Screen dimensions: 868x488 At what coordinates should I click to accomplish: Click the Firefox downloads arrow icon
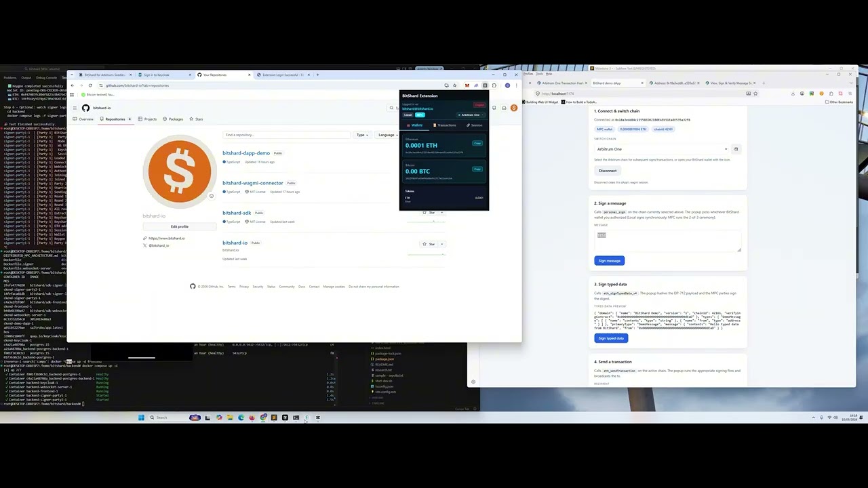[x=793, y=94]
